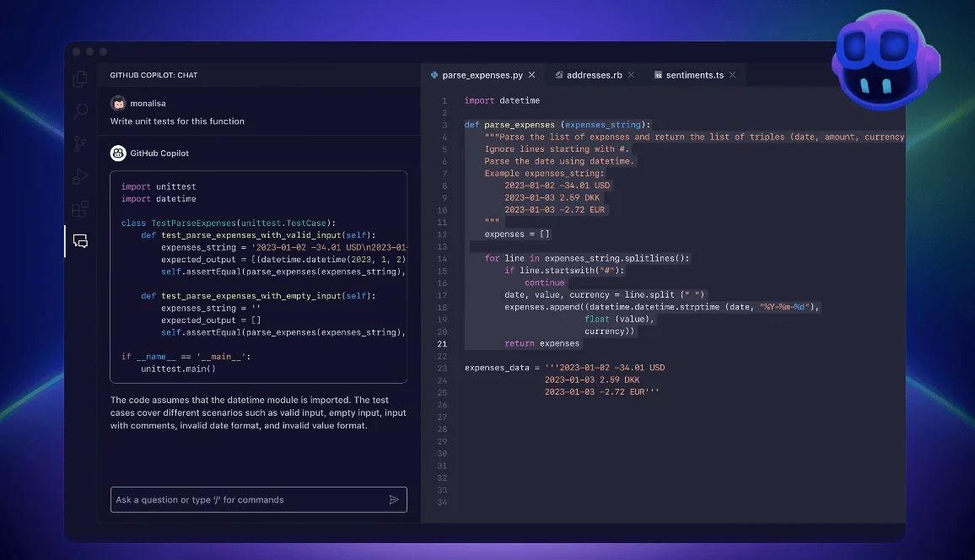This screenshot has height=560, width=975.
Task: Switch to the sentiments.ts tab
Action: pos(693,74)
